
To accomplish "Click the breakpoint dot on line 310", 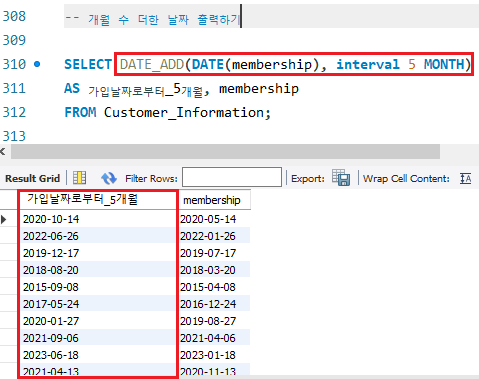I will point(37,64).
